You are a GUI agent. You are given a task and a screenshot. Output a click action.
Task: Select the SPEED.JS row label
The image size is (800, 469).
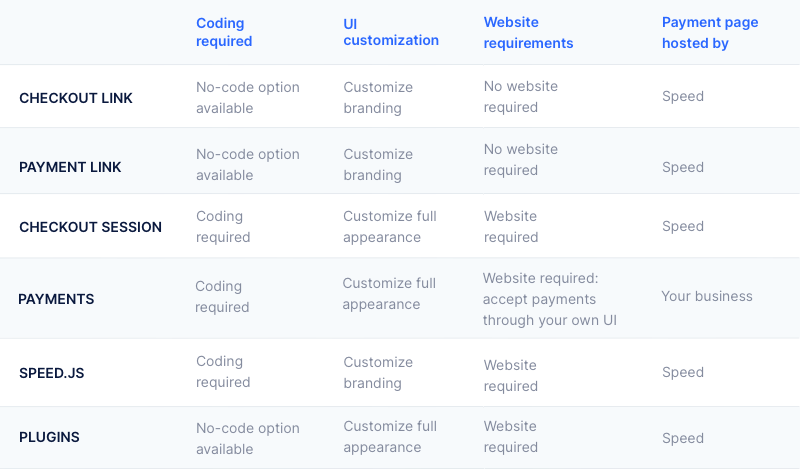(x=52, y=373)
